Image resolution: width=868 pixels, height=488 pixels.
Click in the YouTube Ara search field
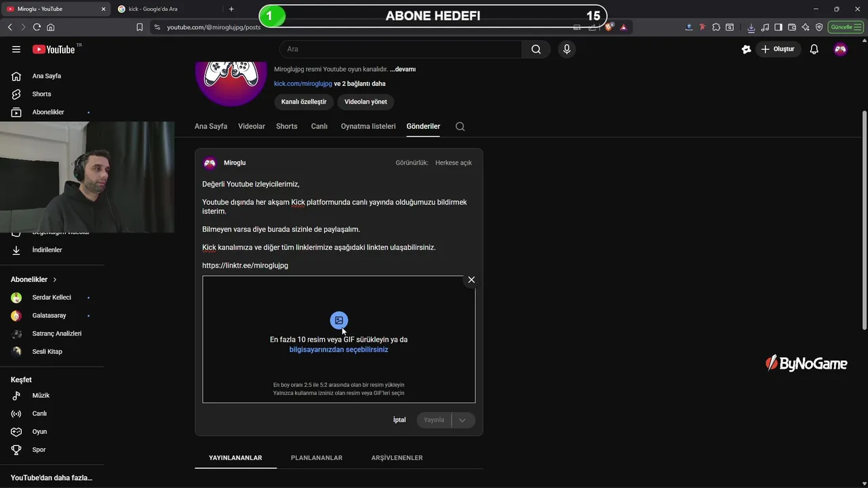(401, 49)
